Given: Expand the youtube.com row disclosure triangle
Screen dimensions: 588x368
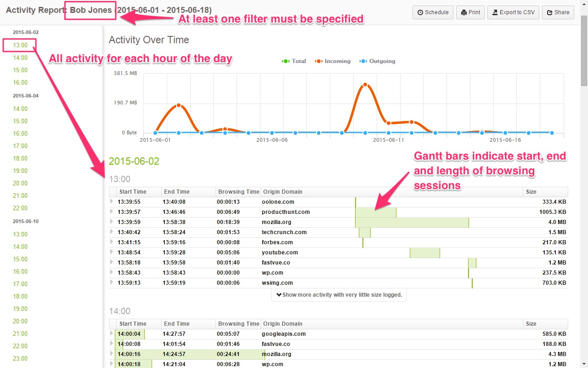Looking at the screenshot, I should point(112,252).
